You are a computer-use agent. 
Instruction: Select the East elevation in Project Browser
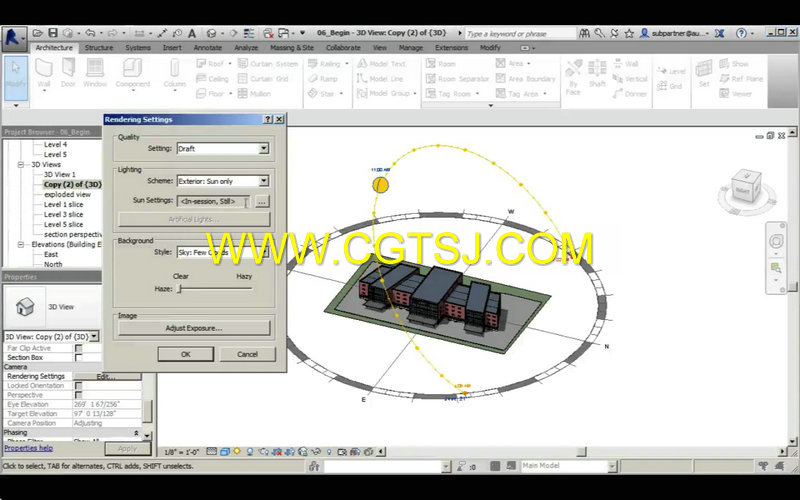tap(51, 255)
